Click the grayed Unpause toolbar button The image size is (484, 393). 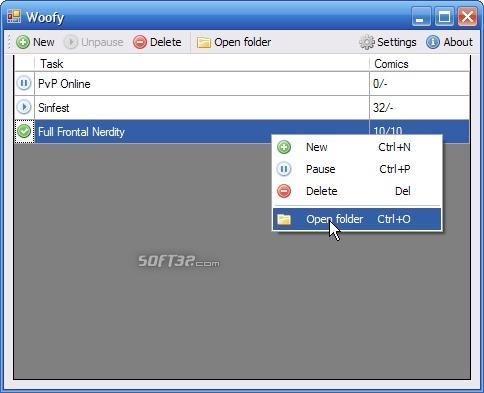(93, 42)
